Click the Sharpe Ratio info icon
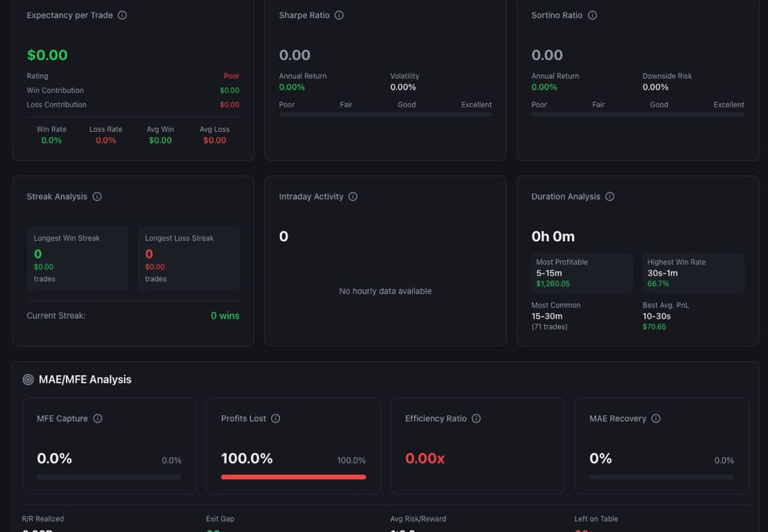 (338, 15)
